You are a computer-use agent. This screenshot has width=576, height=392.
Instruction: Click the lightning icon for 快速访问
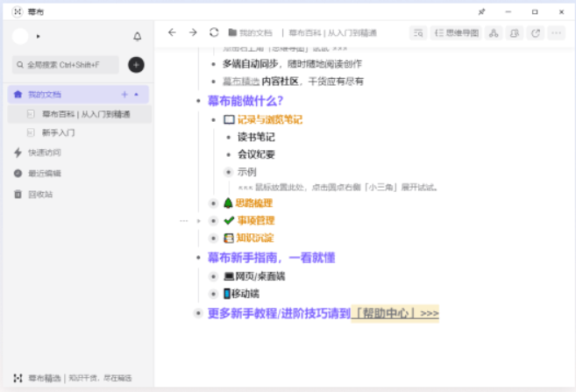[x=18, y=153]
